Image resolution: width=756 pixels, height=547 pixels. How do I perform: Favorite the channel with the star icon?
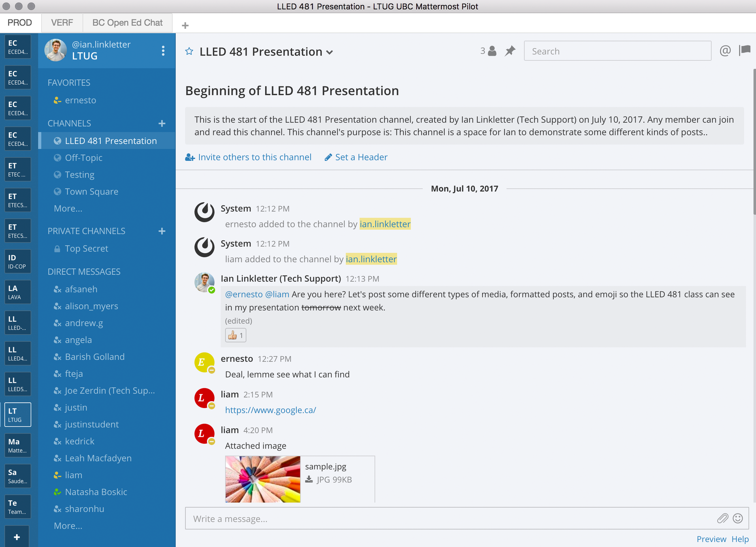pos(189,51)
